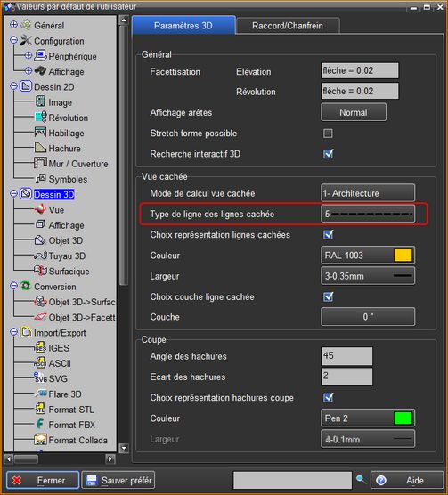Click the Fermer button
This screenshot has height=495, width=448.
(43, 480)
